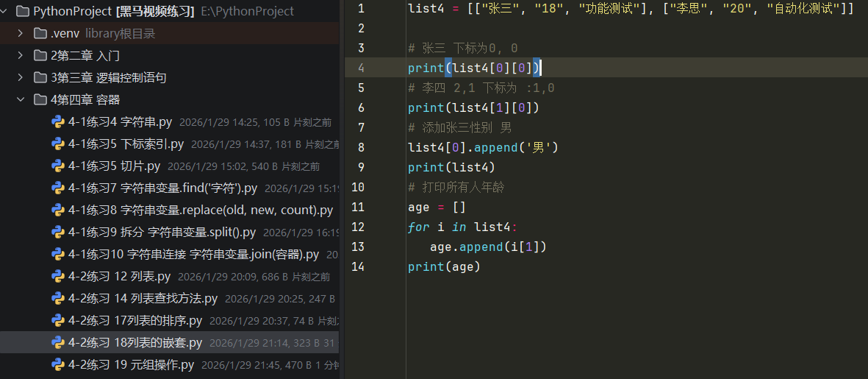Open file 4-2练习 18列表的嵌套.py

pos(135,342)
